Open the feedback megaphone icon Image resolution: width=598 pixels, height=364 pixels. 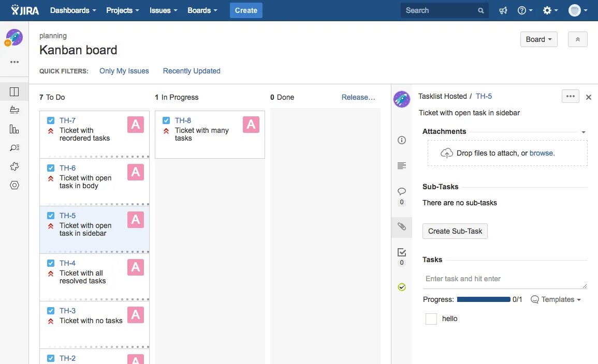(503, 11)
